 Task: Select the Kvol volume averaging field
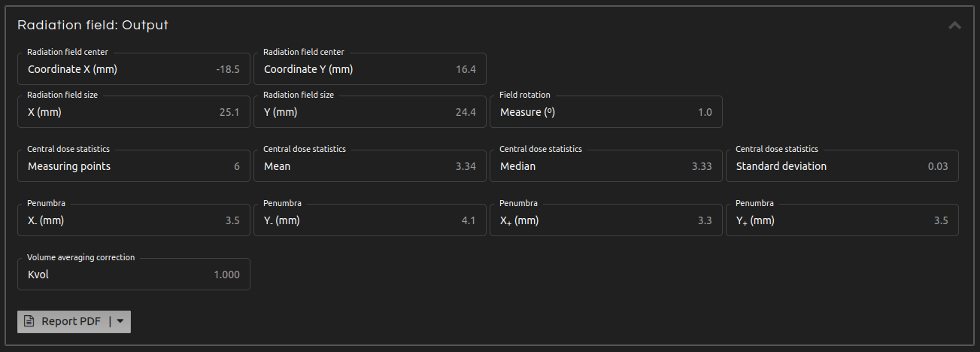134,275
